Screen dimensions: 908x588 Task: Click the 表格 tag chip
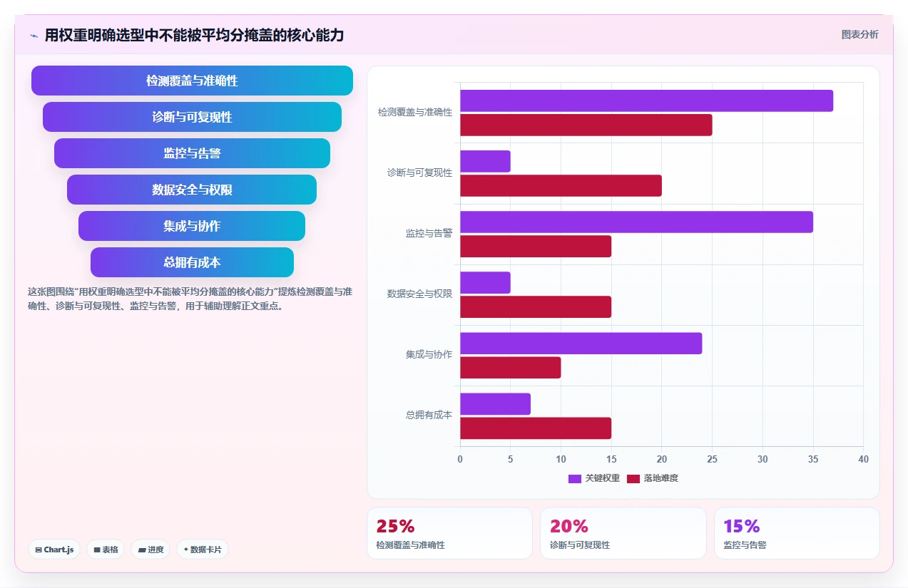coord(106,550)
